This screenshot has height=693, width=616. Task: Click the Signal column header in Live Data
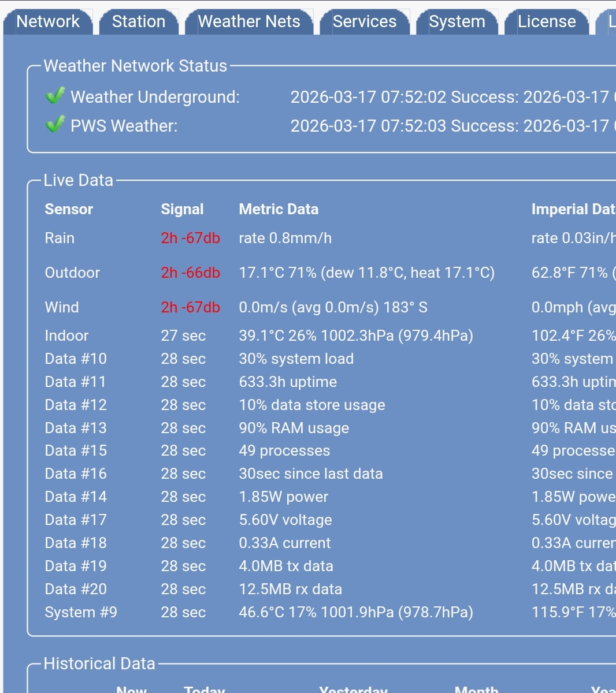coord(182,209)
